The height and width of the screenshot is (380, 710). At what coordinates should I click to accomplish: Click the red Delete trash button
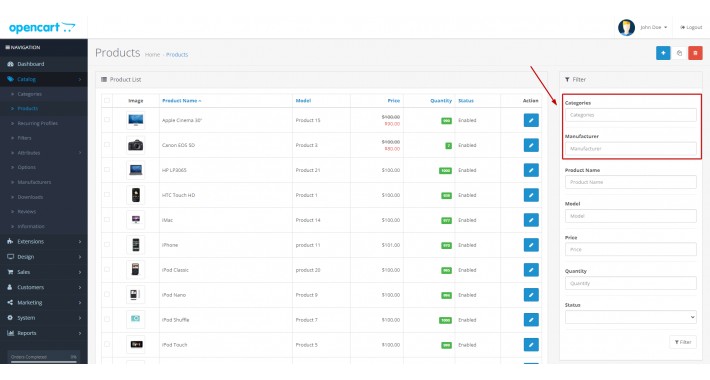pos(695,53)
